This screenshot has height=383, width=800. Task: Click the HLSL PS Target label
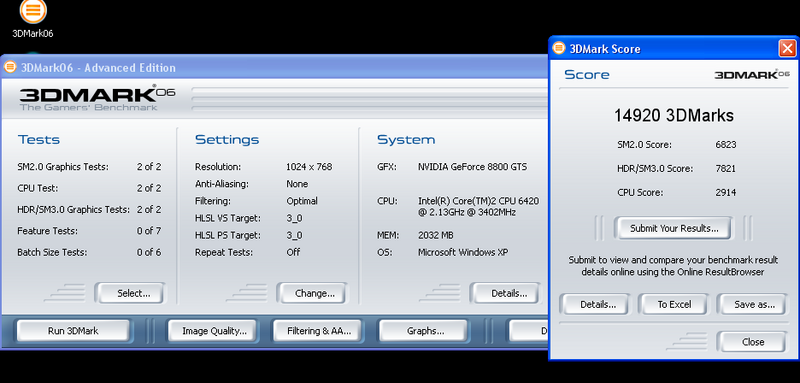tap(228, 235)
